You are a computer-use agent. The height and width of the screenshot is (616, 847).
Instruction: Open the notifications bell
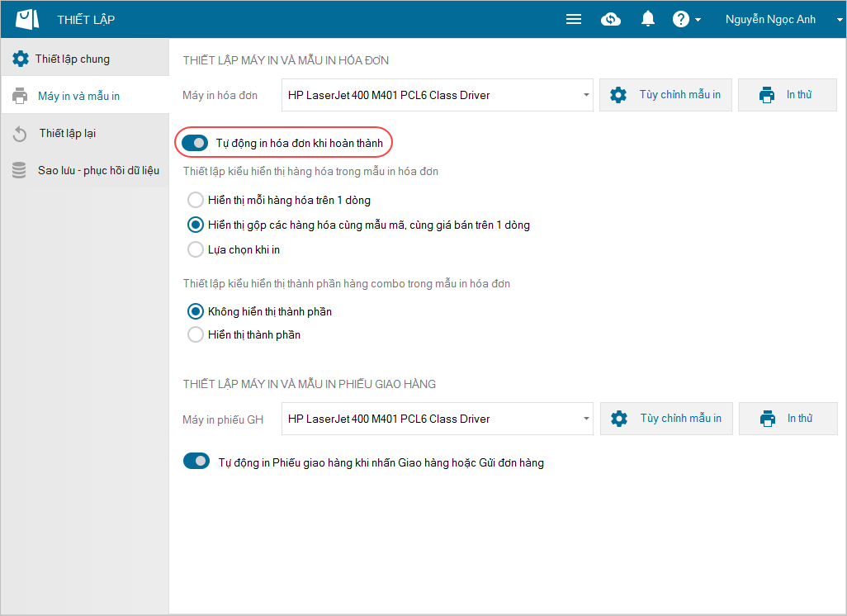[x=648, y=20]
